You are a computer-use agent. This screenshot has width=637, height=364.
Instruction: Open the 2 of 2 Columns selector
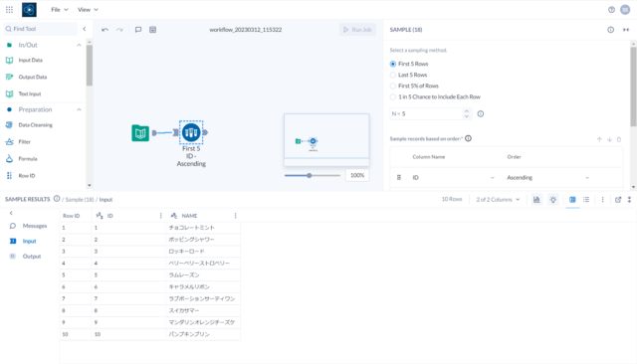[498, 199]
